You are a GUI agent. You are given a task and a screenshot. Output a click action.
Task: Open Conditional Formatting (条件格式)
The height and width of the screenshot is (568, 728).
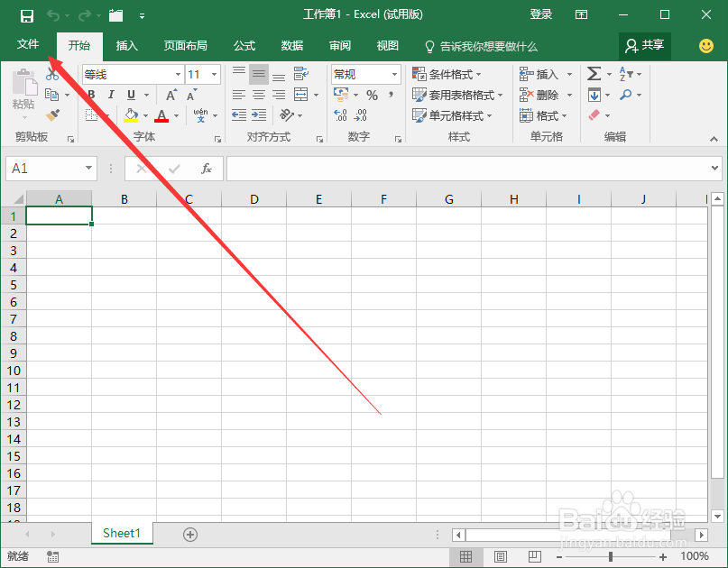[x=447, y=73]
